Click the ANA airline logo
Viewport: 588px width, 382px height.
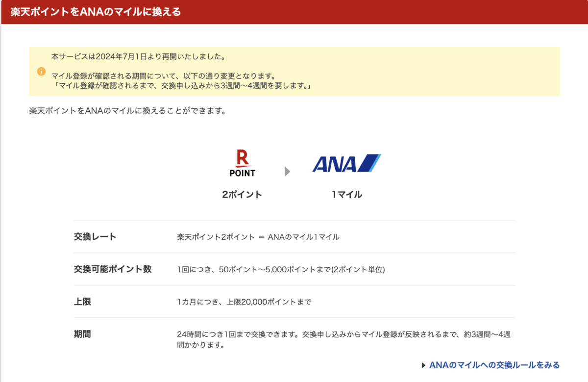pos(346,162)
